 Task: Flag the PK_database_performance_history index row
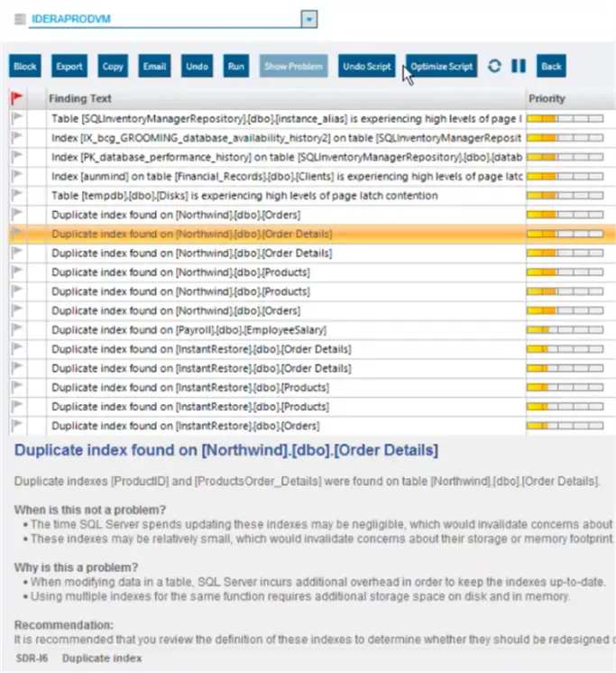point(17,157)
